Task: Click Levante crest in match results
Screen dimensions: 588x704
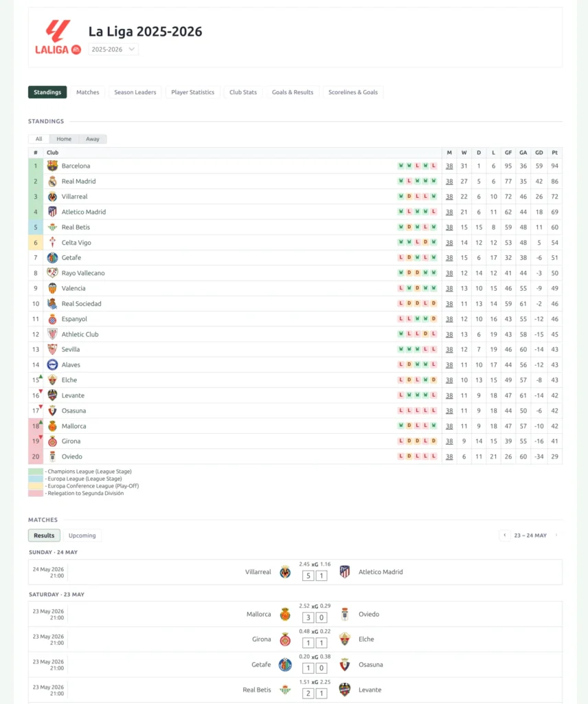Action: pyautogui.click(x=344, y=689)
